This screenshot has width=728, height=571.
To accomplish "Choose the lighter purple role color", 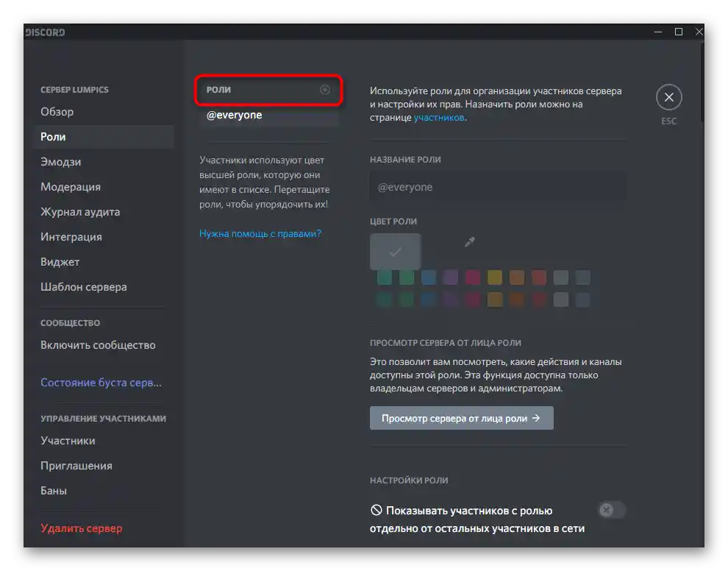I will [450, 277].
